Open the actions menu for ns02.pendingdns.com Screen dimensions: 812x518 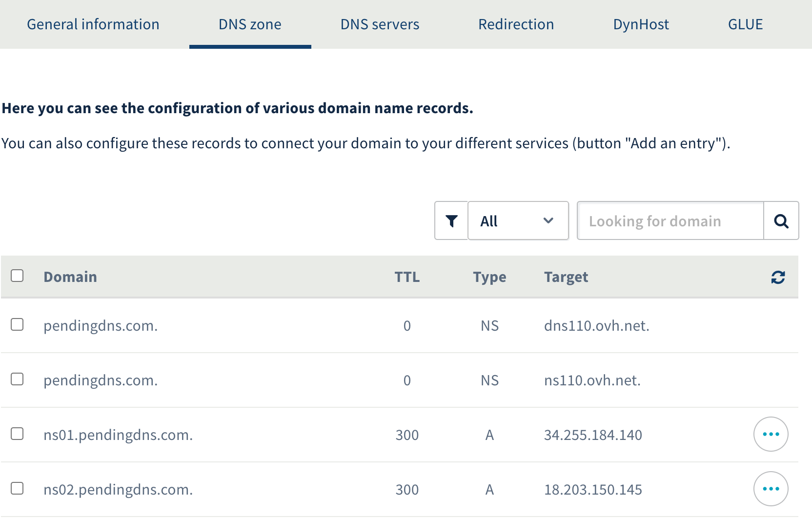[x=771, y=488]
